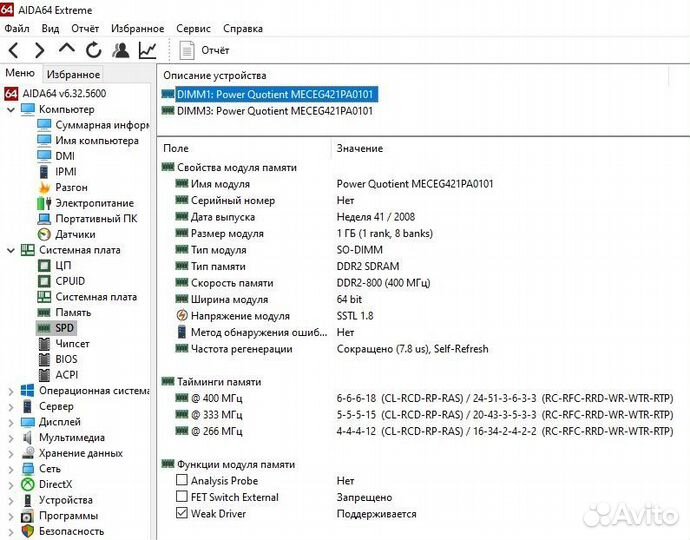The height and width of the screenshot is (540, 690).
Task: Expand the Дисплей tree node
Action: (x=11, y=422)
